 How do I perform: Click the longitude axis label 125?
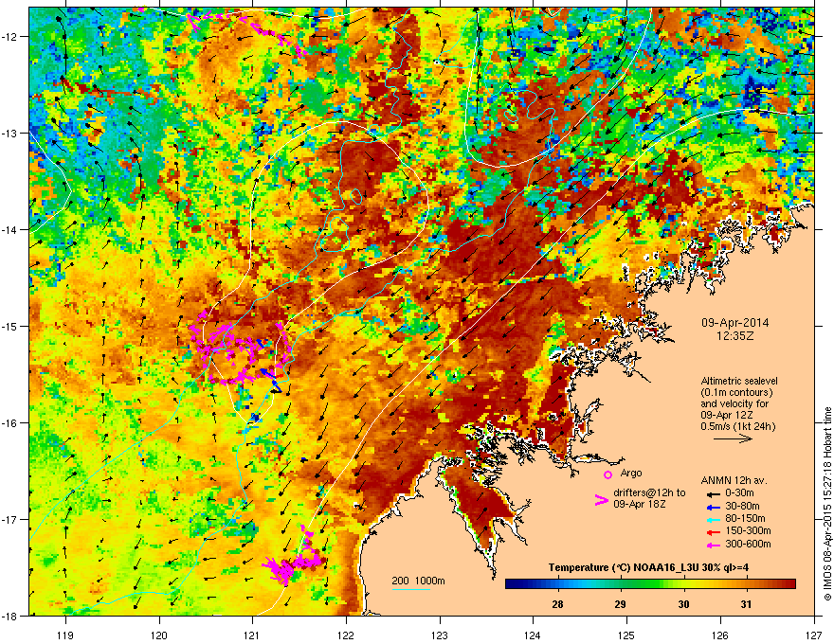coord(626,635)
